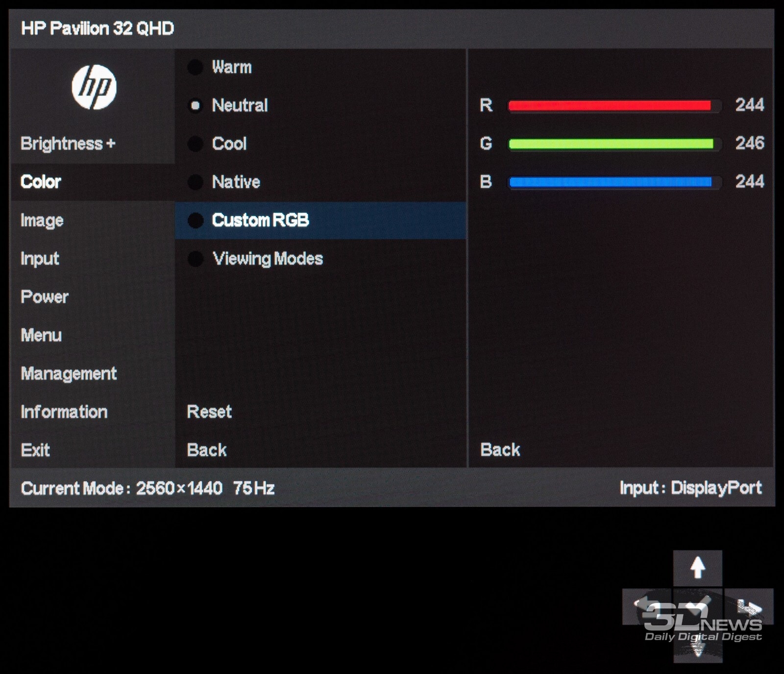Click the G value 246
784x674 pixels.
[x=749, y=143]
